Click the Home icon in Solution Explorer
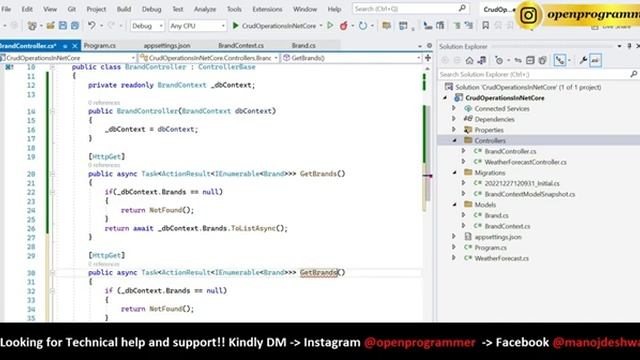Image resolution: width=640 pixels, height=360 pixels. coord(469,60)
